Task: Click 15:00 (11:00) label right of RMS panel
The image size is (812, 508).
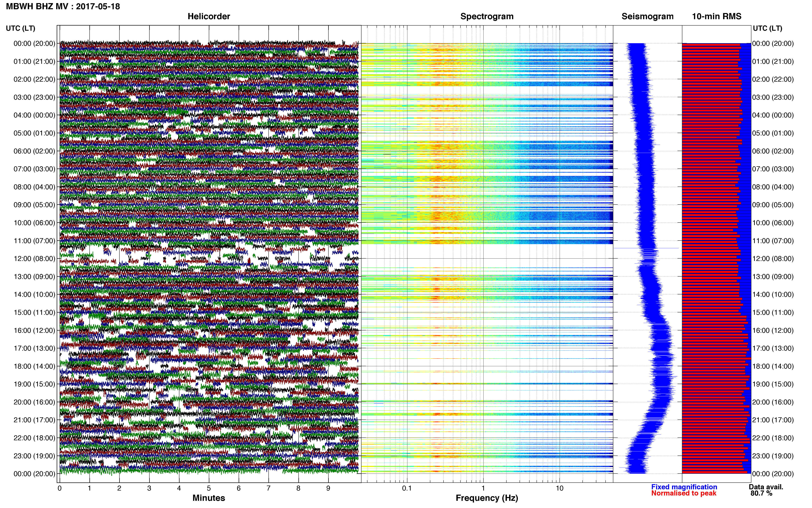Action: [773, 312]
